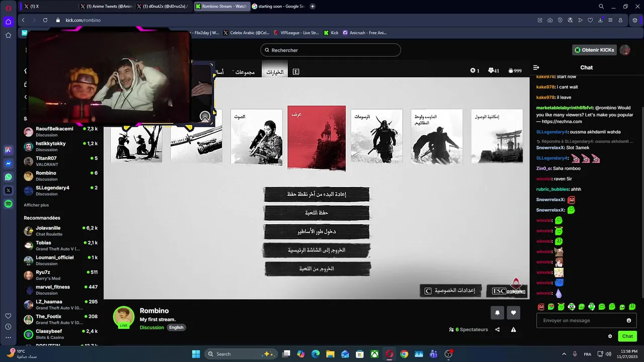This screenshot has width=644, height=362.
Task: Open Aria AI icon in Opera sidebar
Action: pos(8,150)
